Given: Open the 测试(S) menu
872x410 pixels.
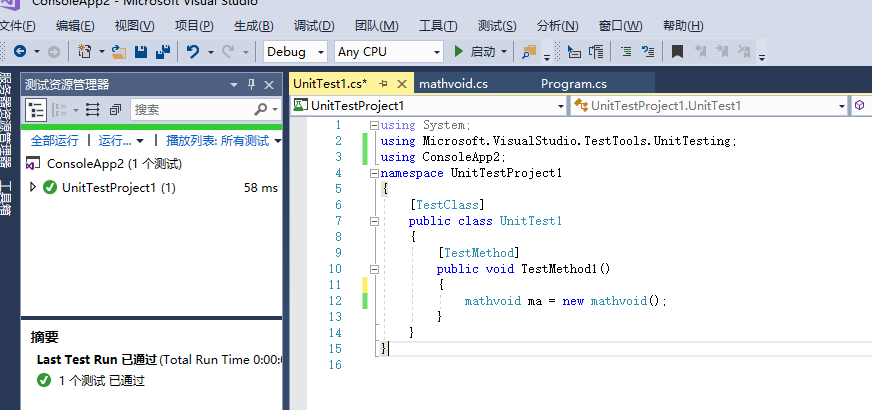Looking at the screenshot, I should (x=497, y=26).
